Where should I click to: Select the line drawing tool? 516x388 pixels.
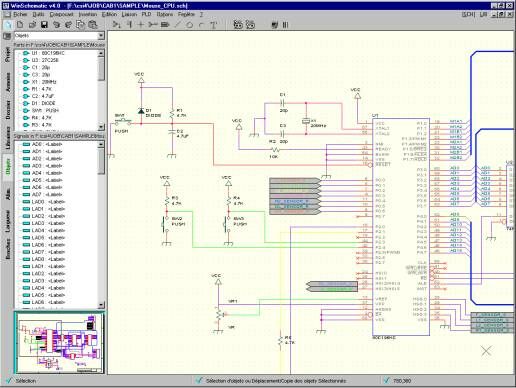click(x=178, y=25)
